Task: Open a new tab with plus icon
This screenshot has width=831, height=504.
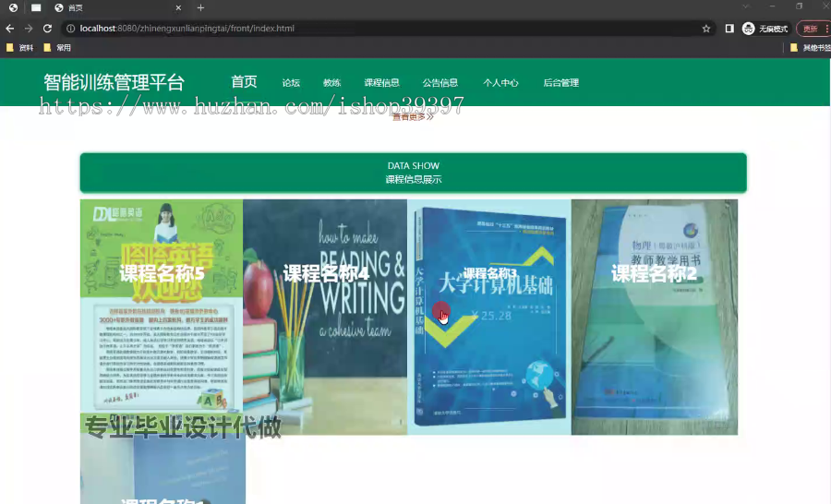Action: (x=200, y=8)
